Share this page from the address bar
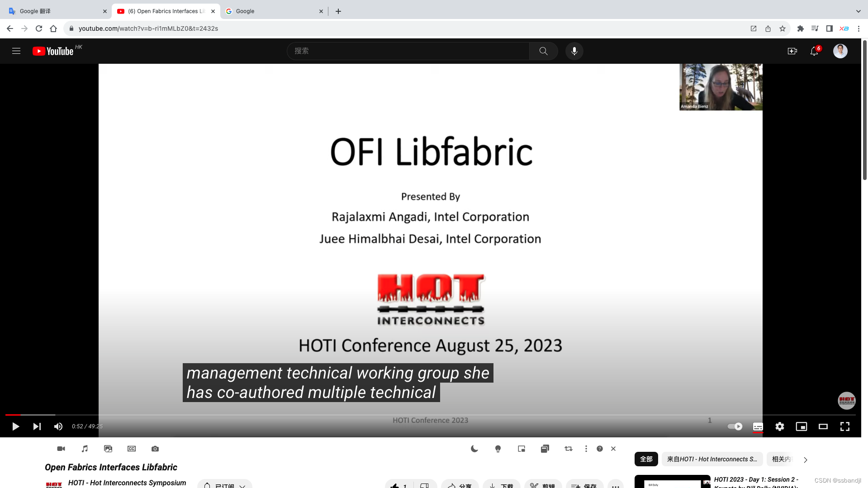 click(768, 28)
